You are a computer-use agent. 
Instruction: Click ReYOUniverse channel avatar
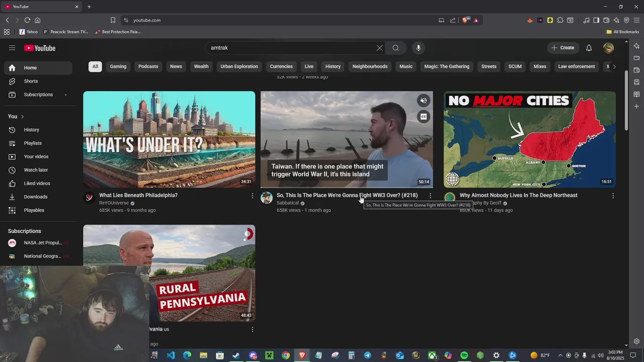point(89,198)
